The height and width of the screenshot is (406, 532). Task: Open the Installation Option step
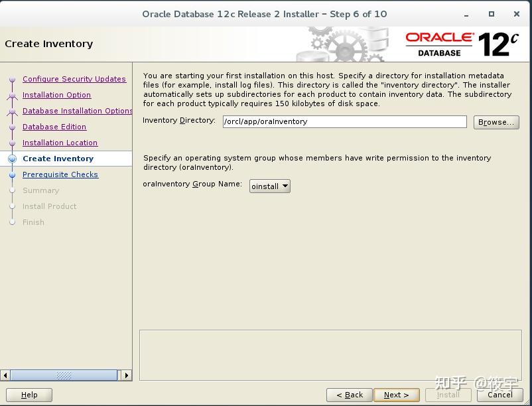click(56, 95)
